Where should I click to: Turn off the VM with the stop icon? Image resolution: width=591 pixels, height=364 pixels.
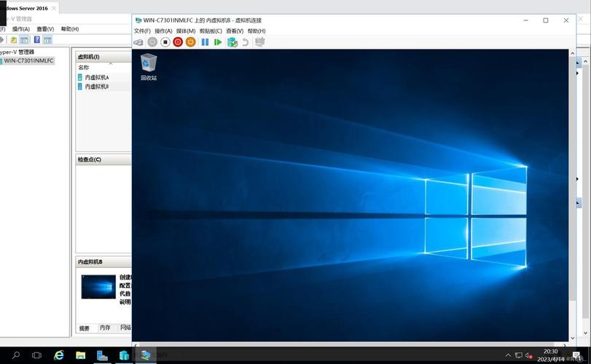point(165,42)
